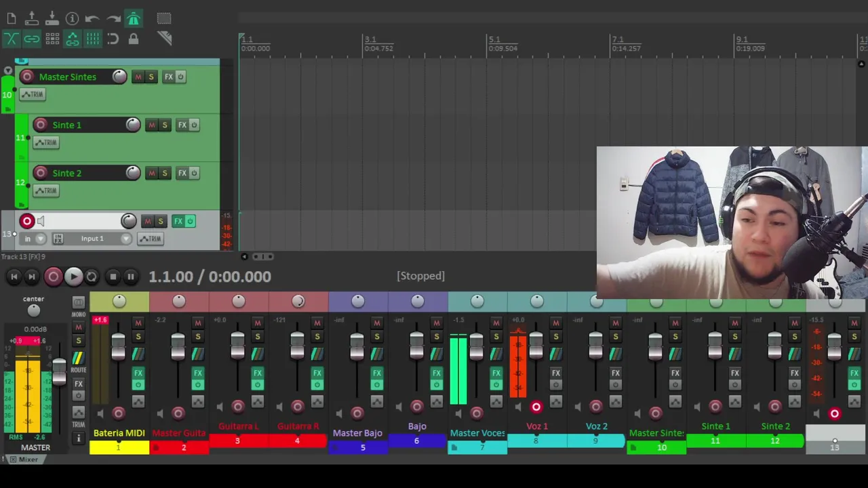
Task: Click the transport Record button
Action: coord(53,277)
